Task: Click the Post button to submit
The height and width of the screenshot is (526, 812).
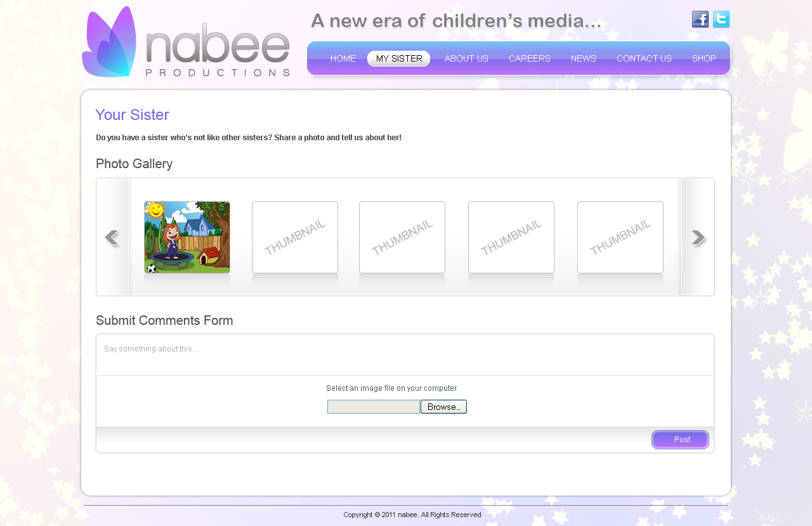Action: [680, 439]
